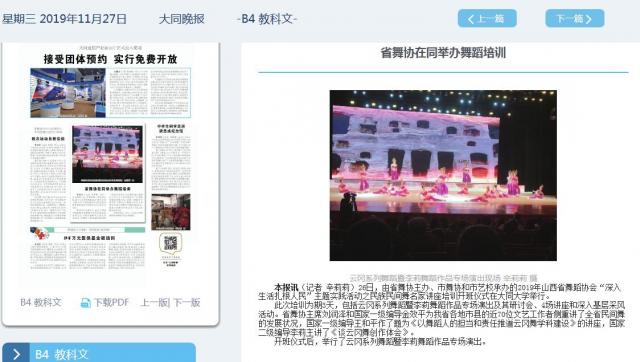
Task: Click 下一版 link below the page preview
Action: click(x=187, y=302)
